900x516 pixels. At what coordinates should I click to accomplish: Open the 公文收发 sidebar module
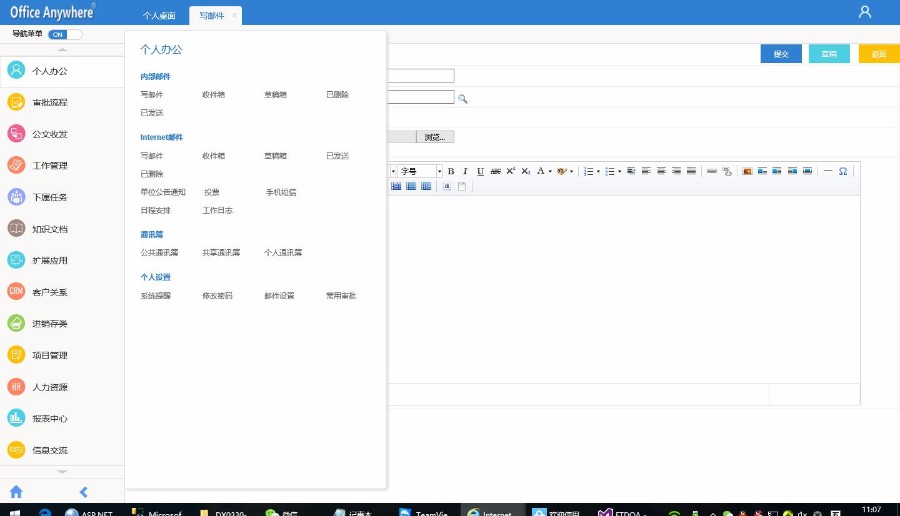(62, 134)
